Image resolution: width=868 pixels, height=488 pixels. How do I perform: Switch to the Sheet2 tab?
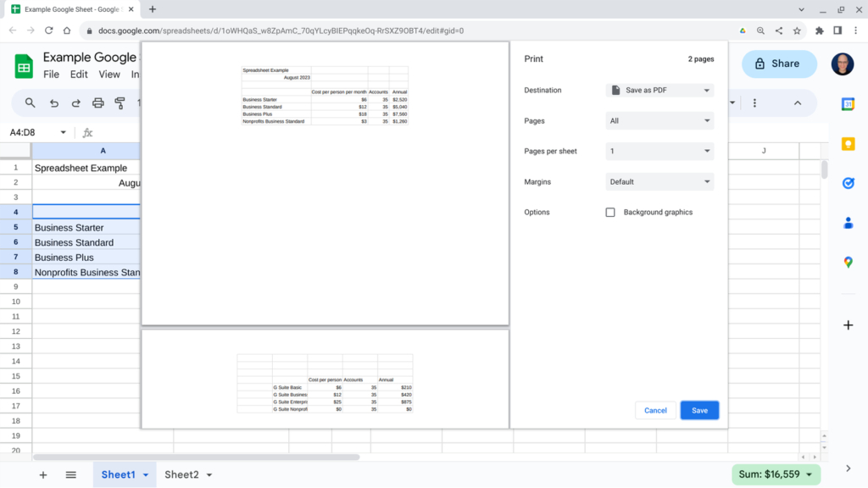pyautogui.click(x=181, y=474)
